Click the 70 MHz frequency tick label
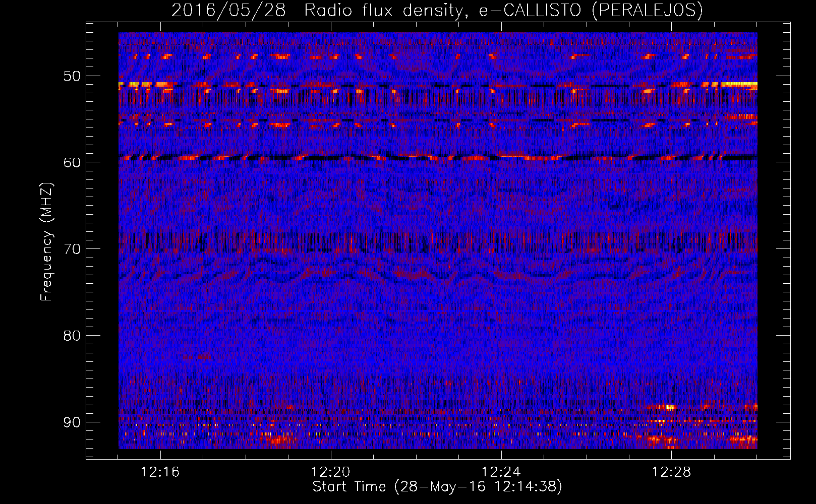The height and width of the screenshot is (504, 816). point(72,249)
